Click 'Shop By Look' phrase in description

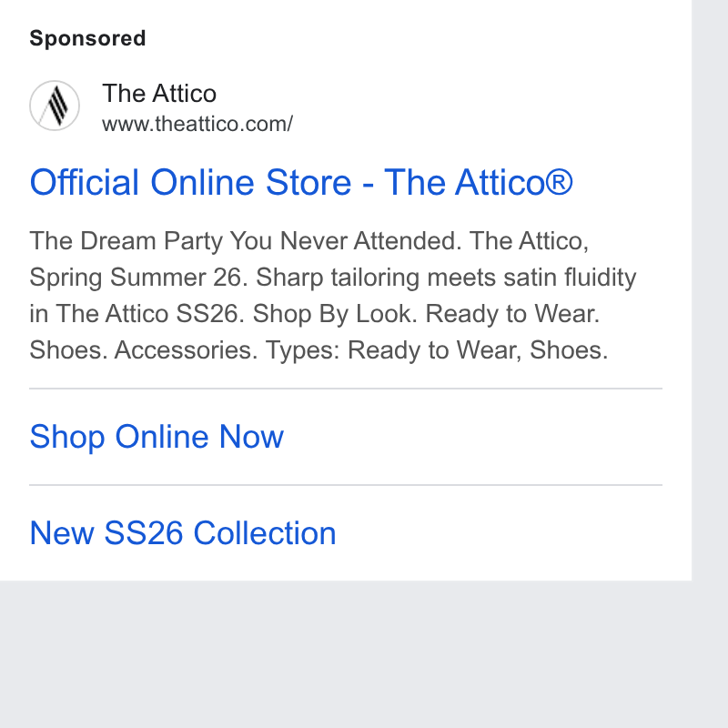point(332,314)
